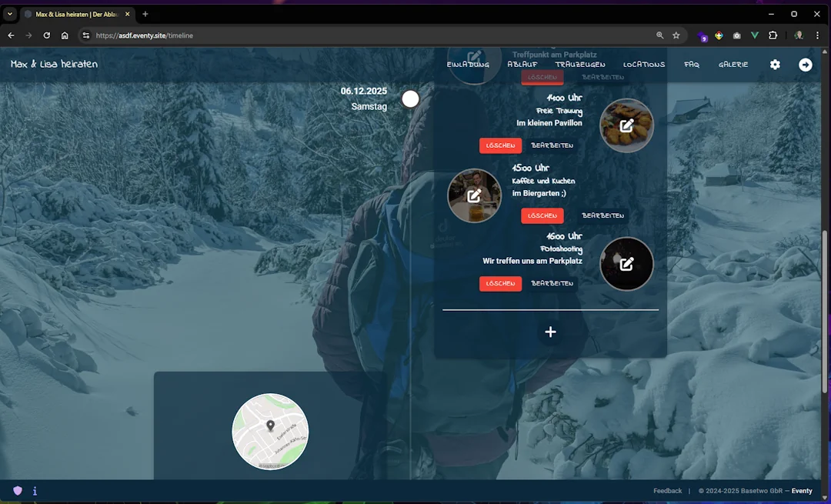Select the date text 06.12.2025
This screenshot has height=504, width=831.
(363, 91)
